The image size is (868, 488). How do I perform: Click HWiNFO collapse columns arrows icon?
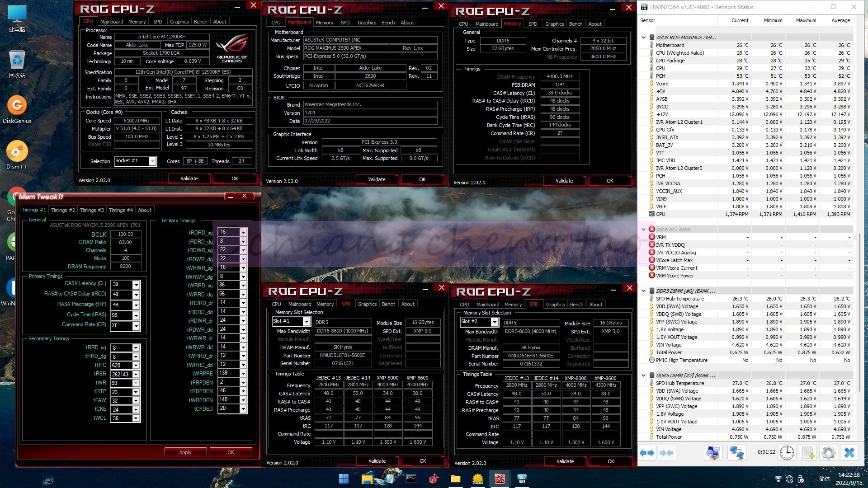[x=666, y=453]
